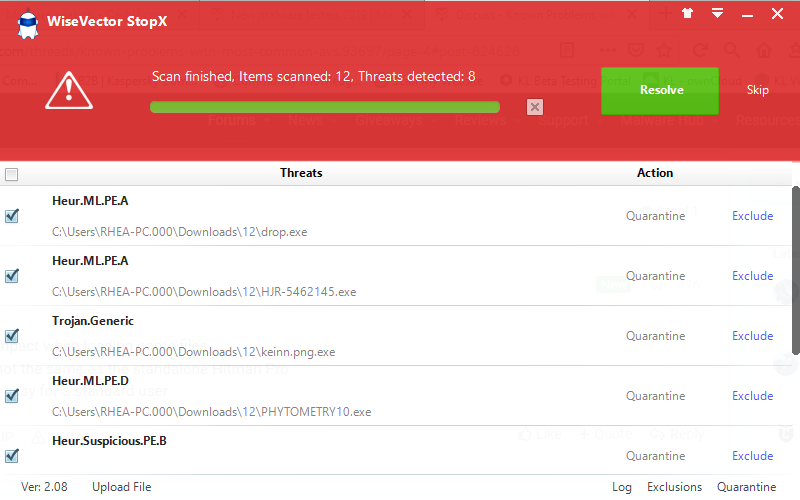This screenshot has width=800, height=500.
Task: Exclude keinn.png.exe from detection
Action: [x=753, y=336]
